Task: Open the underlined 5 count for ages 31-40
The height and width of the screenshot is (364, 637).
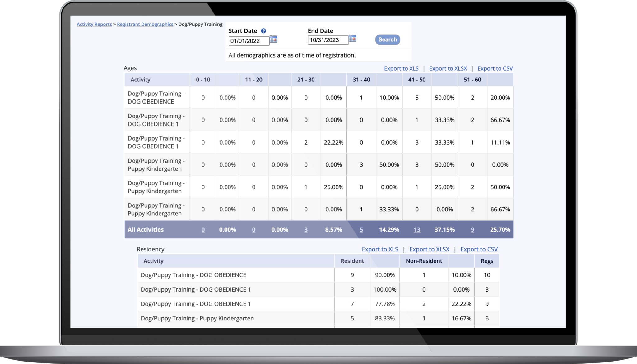Action: pyautogui.click(x=361, y=230)
